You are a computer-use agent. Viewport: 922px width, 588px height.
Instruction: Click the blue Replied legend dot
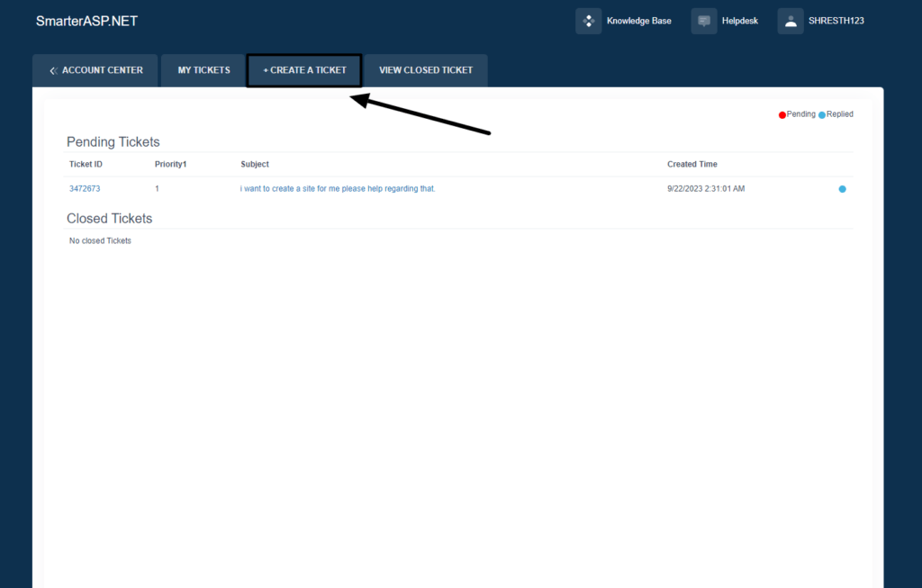[x=820, y=114]
